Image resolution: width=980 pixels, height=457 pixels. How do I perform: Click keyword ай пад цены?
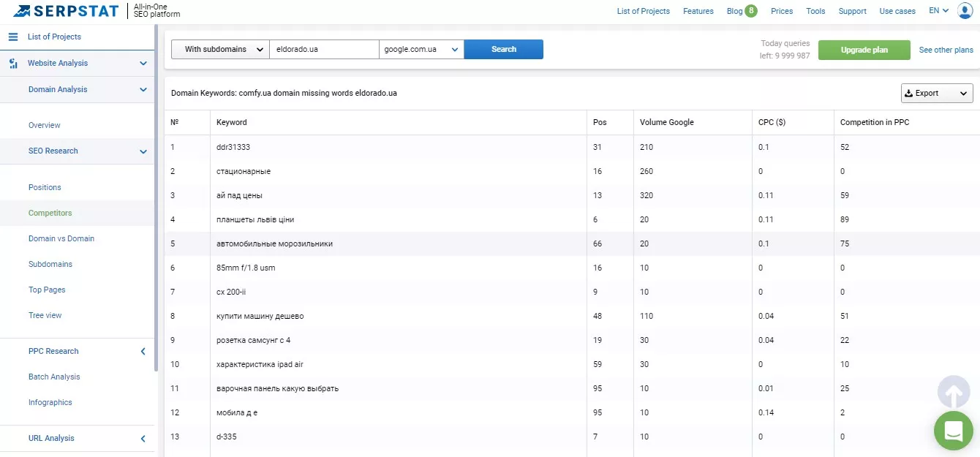click(239, 195)
